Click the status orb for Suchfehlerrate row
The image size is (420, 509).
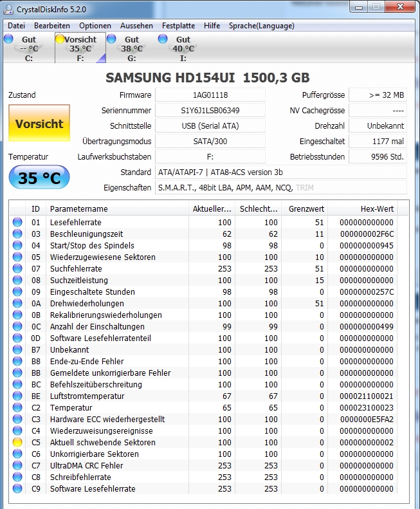17,268
